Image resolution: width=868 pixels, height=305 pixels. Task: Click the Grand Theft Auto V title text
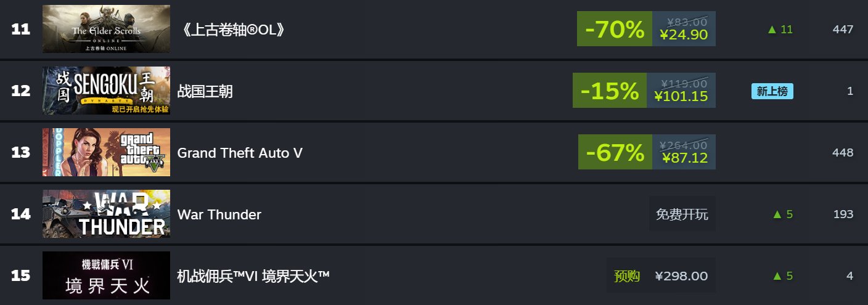pos(240,153)
